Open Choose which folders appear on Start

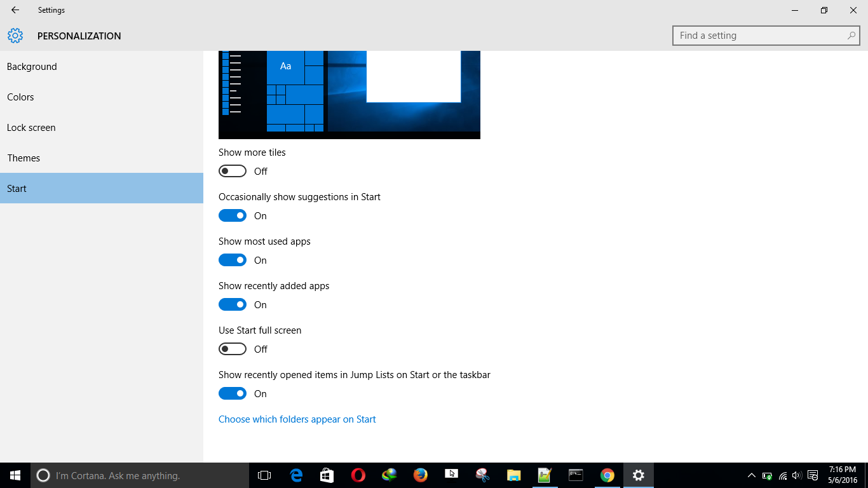pos(297,419)
